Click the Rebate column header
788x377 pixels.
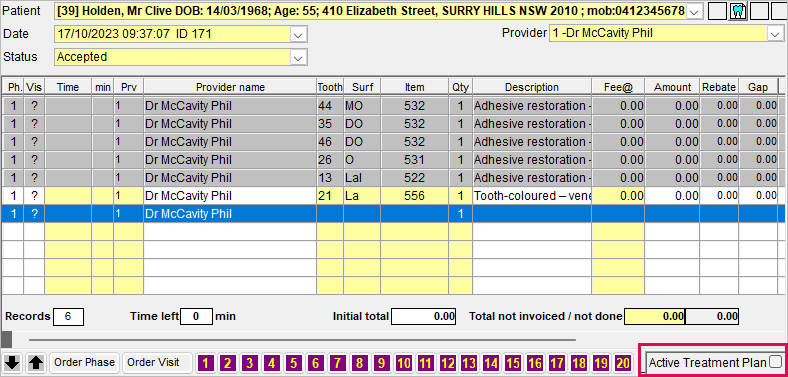[719, 87]
